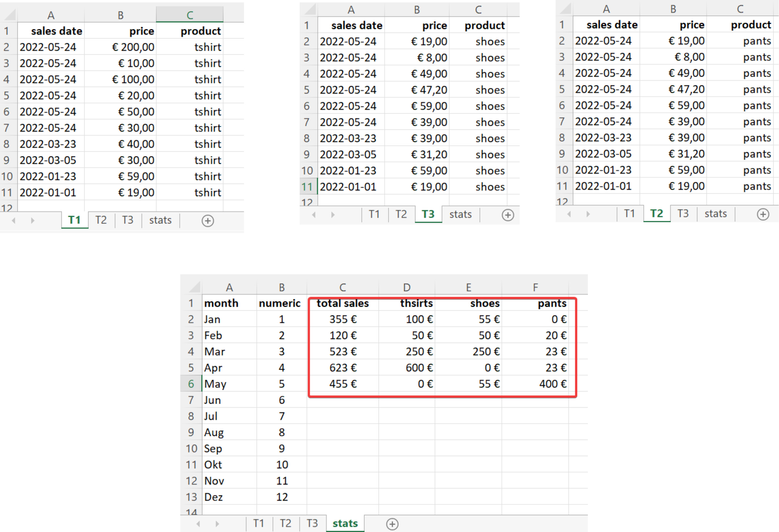The height and width of the screenshot is (532, 779).
Task: Open T2 tab in the T1 view
Action: tap(101, 220)
